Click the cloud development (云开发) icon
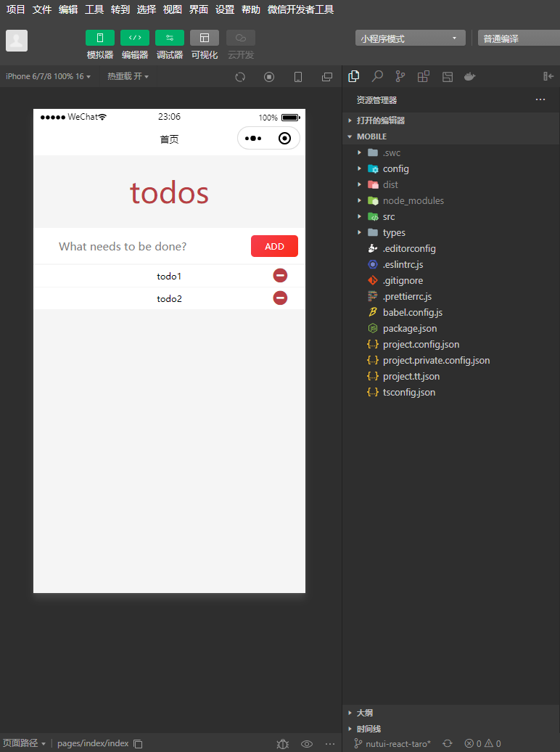 coord(241,38)
